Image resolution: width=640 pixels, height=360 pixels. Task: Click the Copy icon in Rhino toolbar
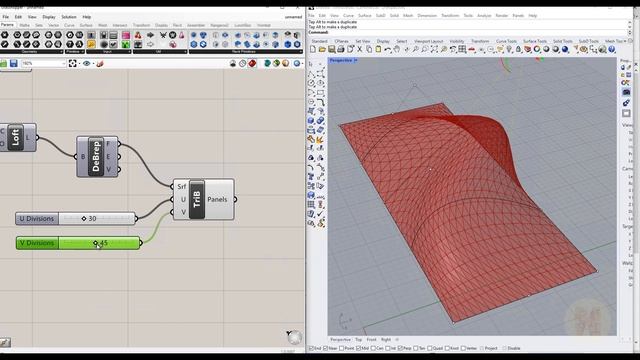coord(369,49)
